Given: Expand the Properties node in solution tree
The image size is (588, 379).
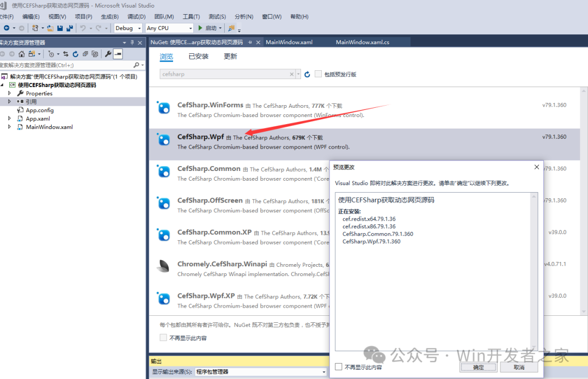Looking at the screenshot, I should pos(9,94).
